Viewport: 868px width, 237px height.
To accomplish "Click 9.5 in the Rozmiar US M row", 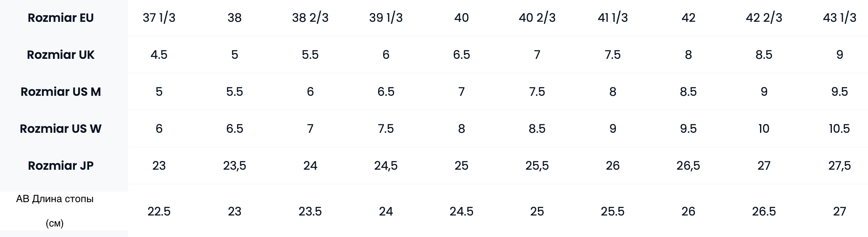I will 839,92.
